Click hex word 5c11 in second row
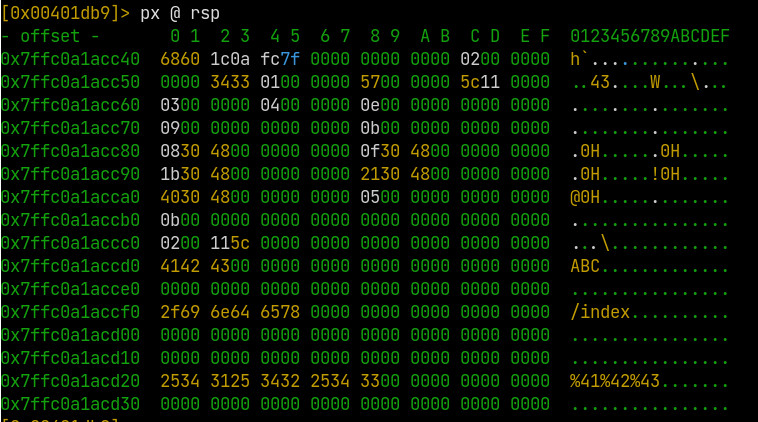 pos(480,82)
